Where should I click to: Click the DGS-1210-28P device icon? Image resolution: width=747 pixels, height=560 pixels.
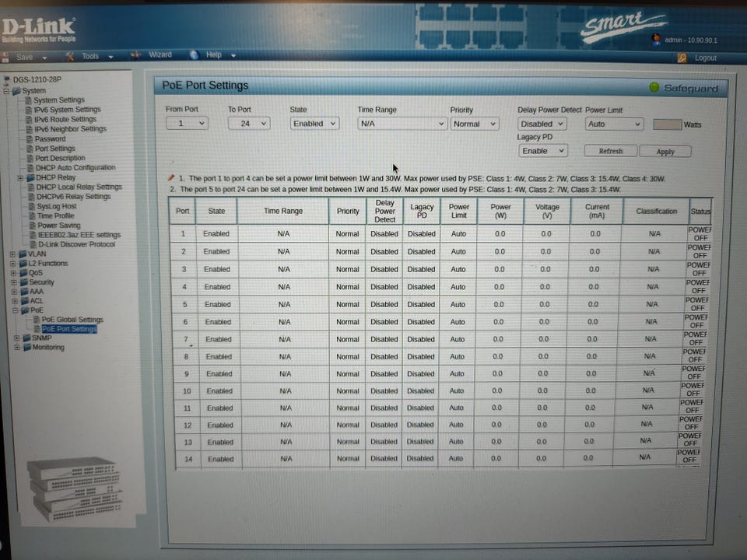7,79
